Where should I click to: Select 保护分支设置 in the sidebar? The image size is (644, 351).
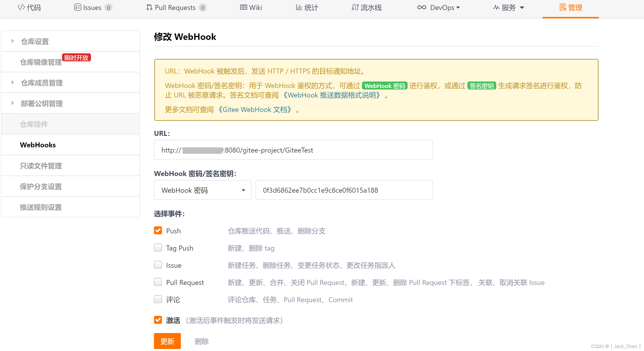pos(41,187)
